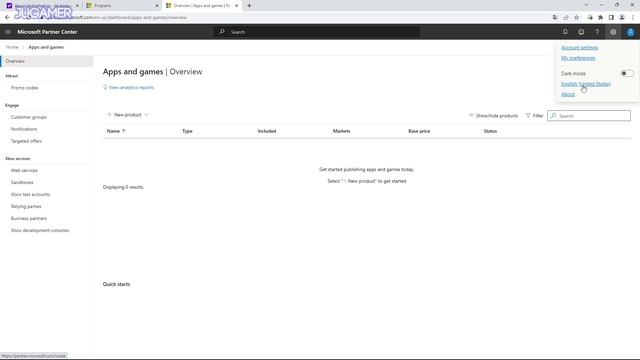The image size is (640, 360).
Task: Open My preferences link
Action: click(578, 58)
